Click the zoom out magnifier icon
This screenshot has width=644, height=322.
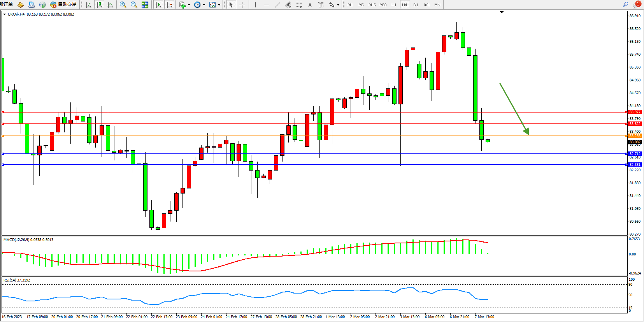134,5
